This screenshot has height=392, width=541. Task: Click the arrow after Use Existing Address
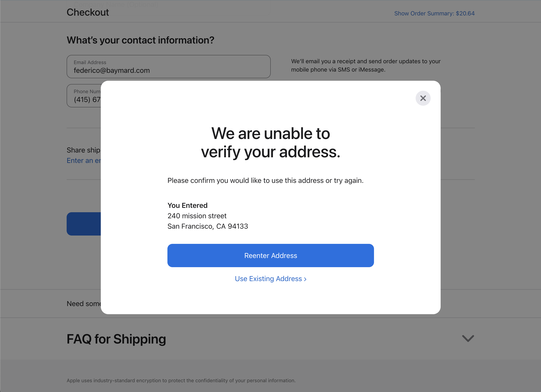[305, 279]
